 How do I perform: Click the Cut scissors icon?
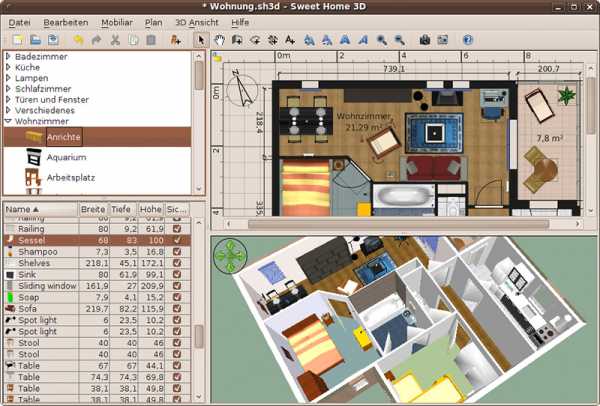click(x=115, y=40)
